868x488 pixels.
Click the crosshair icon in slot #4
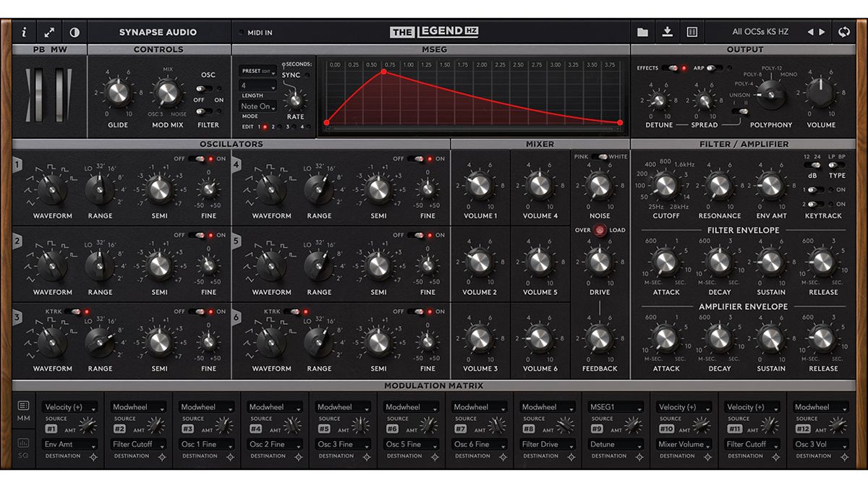tap(298, 457)
